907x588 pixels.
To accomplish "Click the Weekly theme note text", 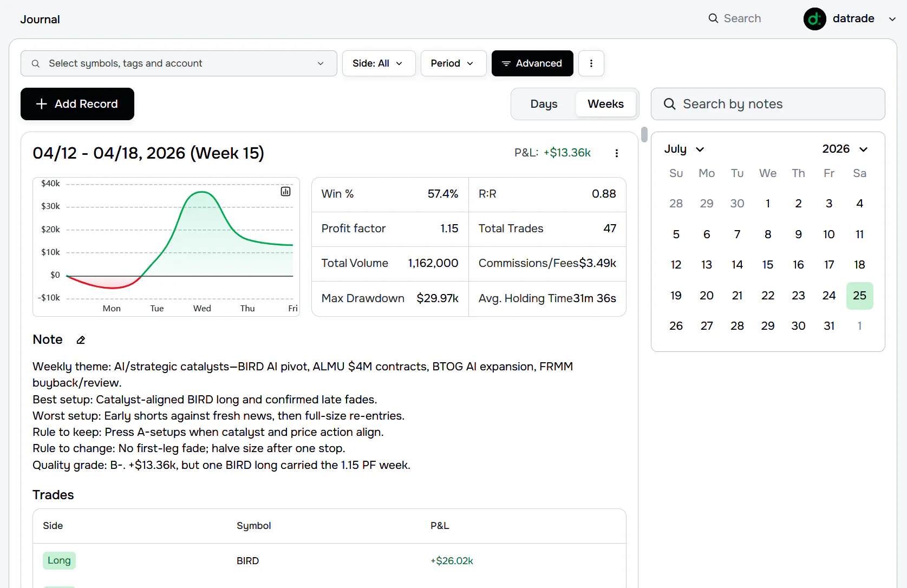I will click(x=303, y=375).
